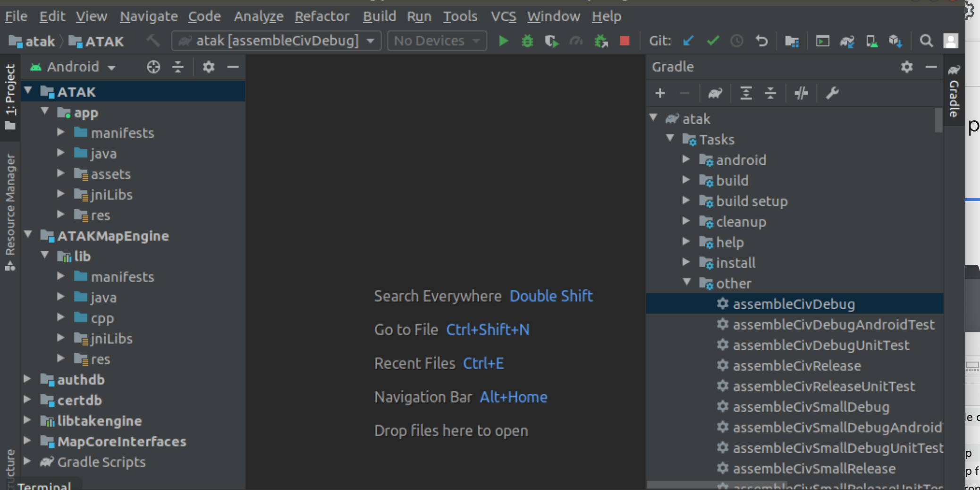980x490 pixels.
Task: Collapse all in Project panel icon
Action: coord(177,67)
